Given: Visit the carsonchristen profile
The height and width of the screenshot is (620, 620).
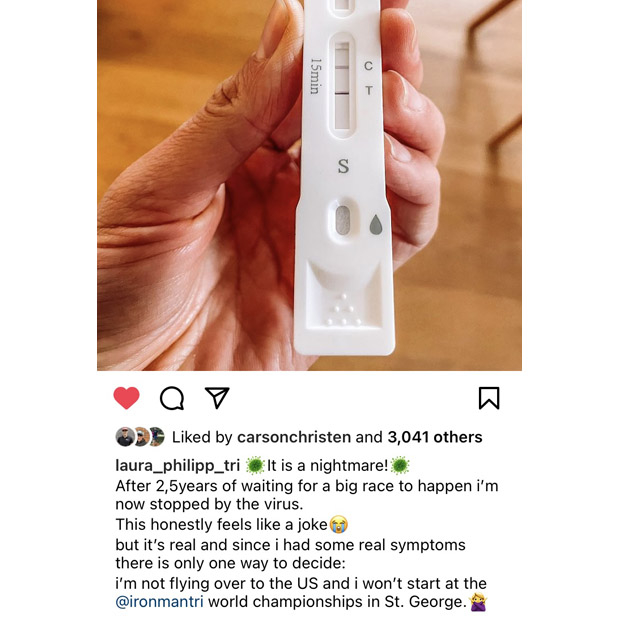Looking at the screenshot, I should (294, 437).
